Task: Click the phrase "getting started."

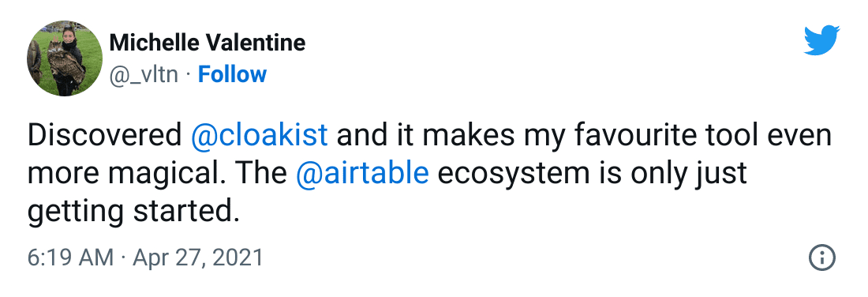Action: (133, 212)
